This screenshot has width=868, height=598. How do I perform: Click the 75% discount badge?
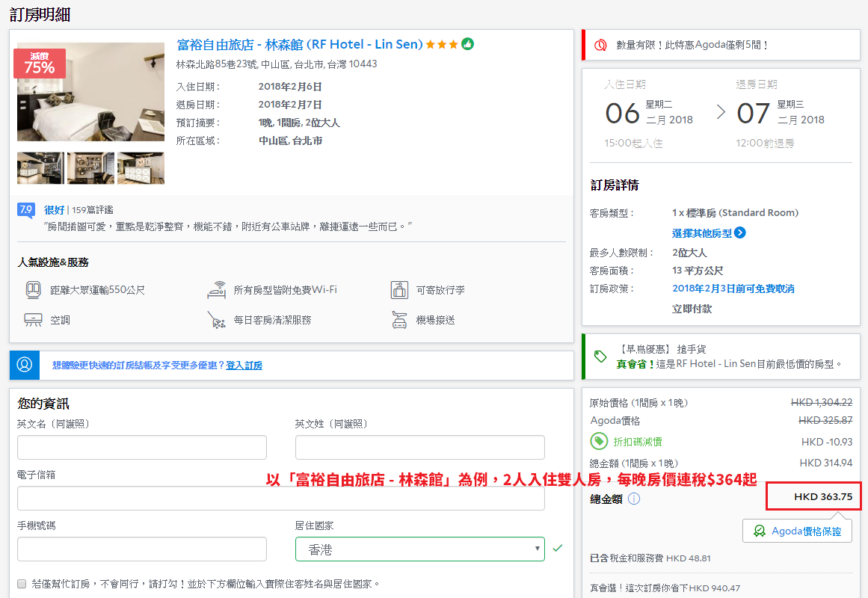[x=40, y=64]
